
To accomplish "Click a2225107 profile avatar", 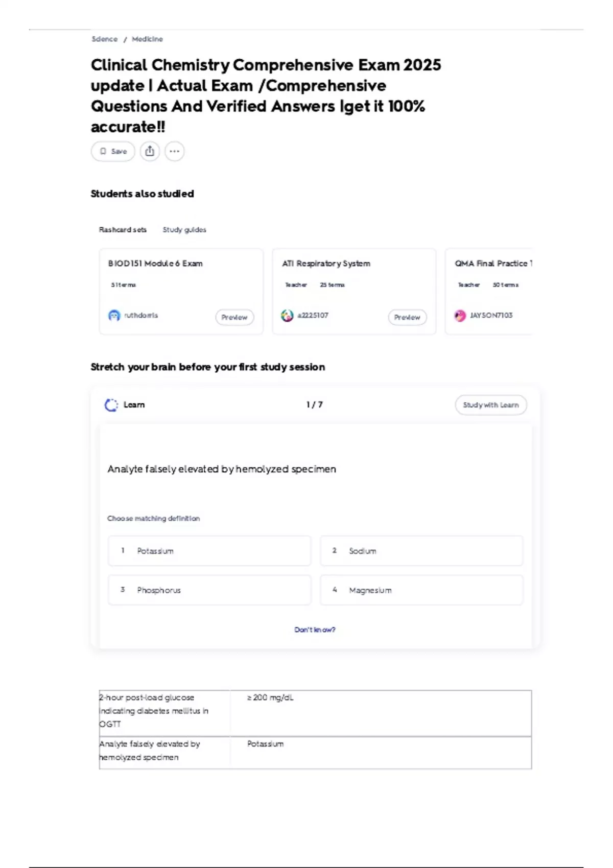I will click(287, 316).
